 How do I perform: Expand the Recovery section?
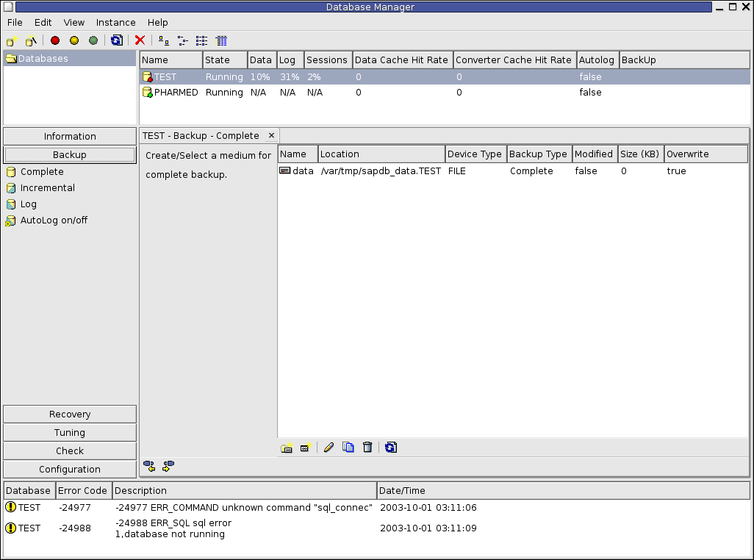click(70, 414)
